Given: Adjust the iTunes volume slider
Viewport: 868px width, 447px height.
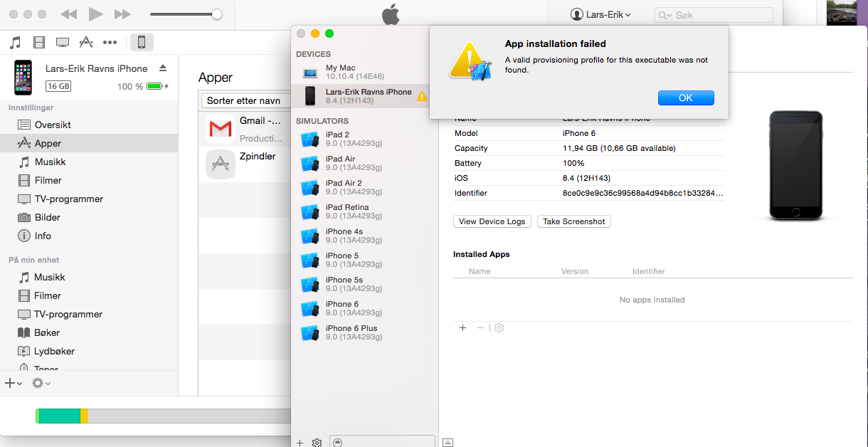Looking at the screenshot, I should coord(186,14).
